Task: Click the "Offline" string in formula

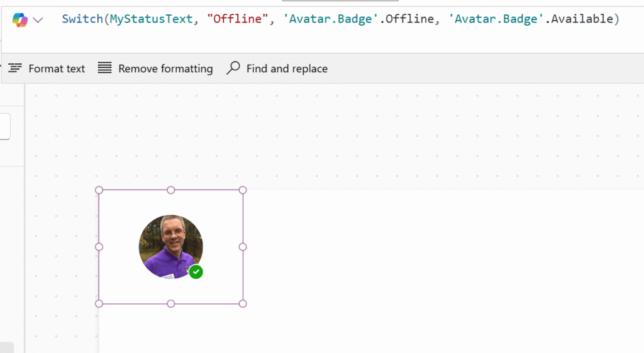Action: 237,19
